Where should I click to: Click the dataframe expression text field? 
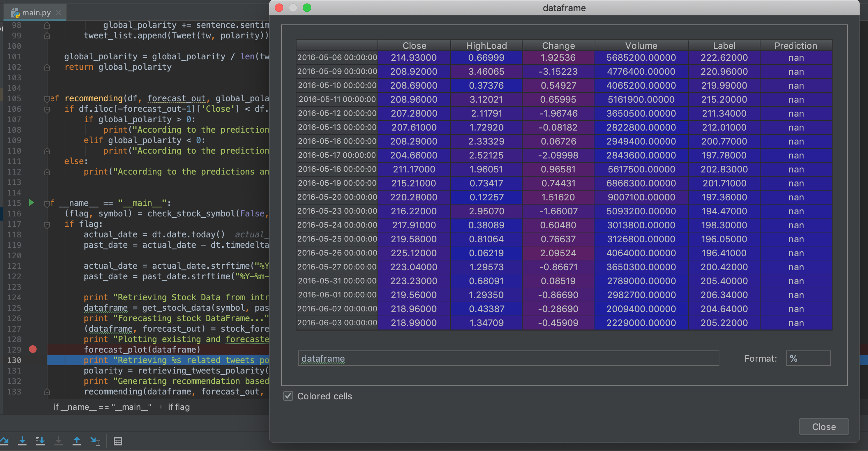tap(508, 358)
